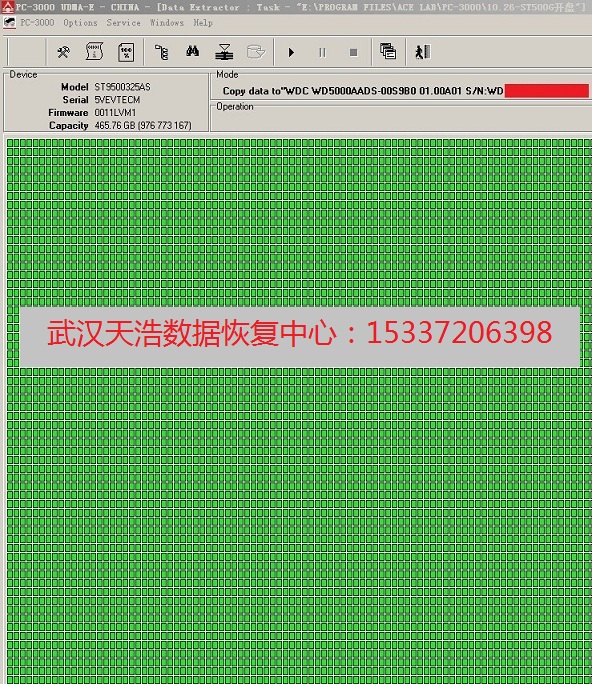Viewport: 592px width, 684px height.
Task: Click the exit running man icon
Action: click(x=423, y=52)
